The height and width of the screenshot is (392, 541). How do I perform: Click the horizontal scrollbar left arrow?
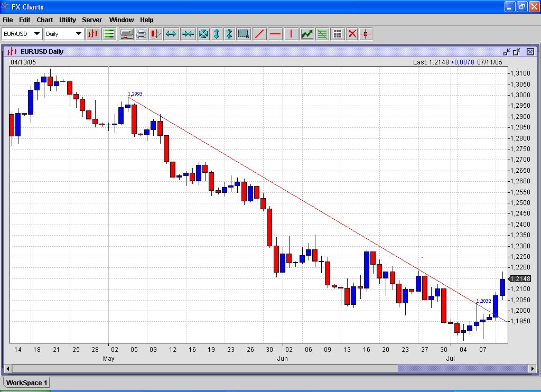[x=8, y=368]
